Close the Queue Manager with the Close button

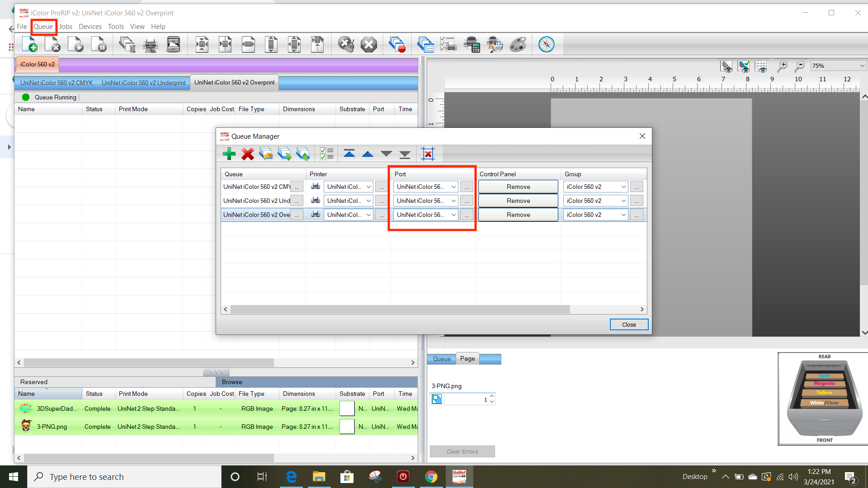click(x=628, y=324)
